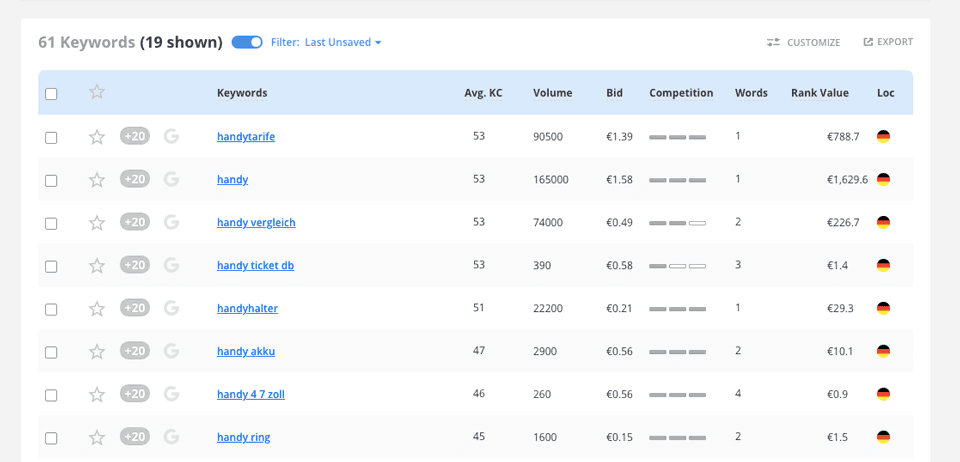Click the +20 badge for handy 4 7 zoll
The image size is (960, 462).
click(135, 394)
